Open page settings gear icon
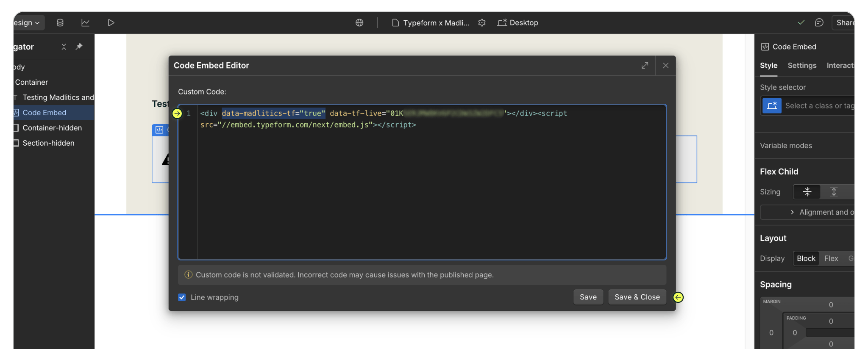 click(482, 22)
